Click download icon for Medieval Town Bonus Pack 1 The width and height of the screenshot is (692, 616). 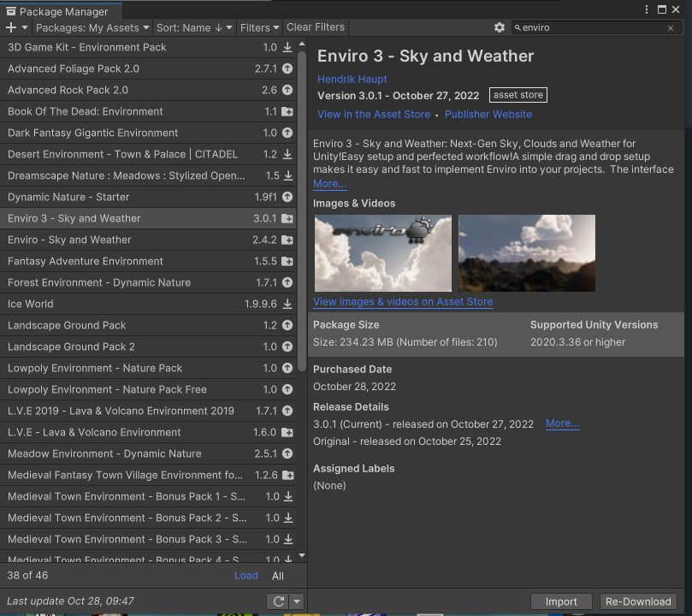coord(288,496)
